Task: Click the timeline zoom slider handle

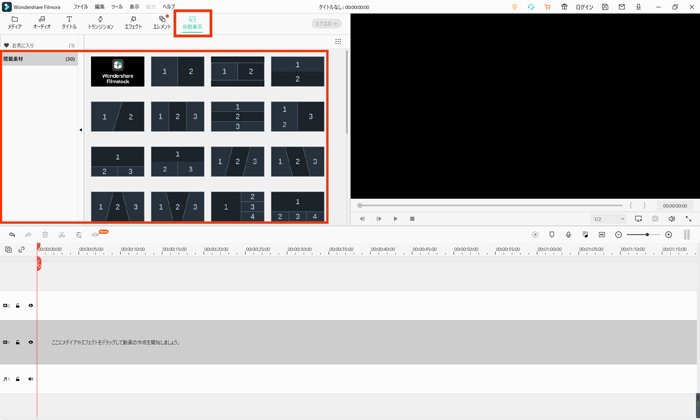Action: pos(647,234)
